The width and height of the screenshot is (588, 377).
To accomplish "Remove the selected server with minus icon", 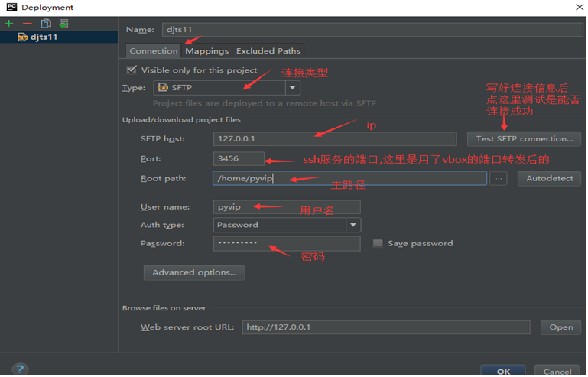I will pyautogui.click(x=28, y=24).
